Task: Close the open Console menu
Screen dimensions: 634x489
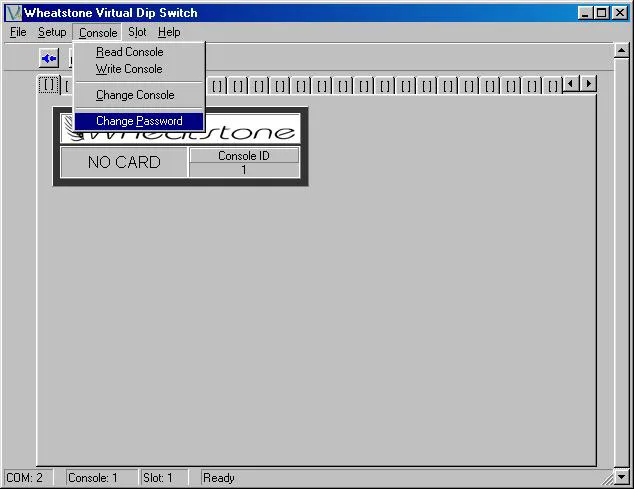Action: pyautogui.click(x=97, y=33)
